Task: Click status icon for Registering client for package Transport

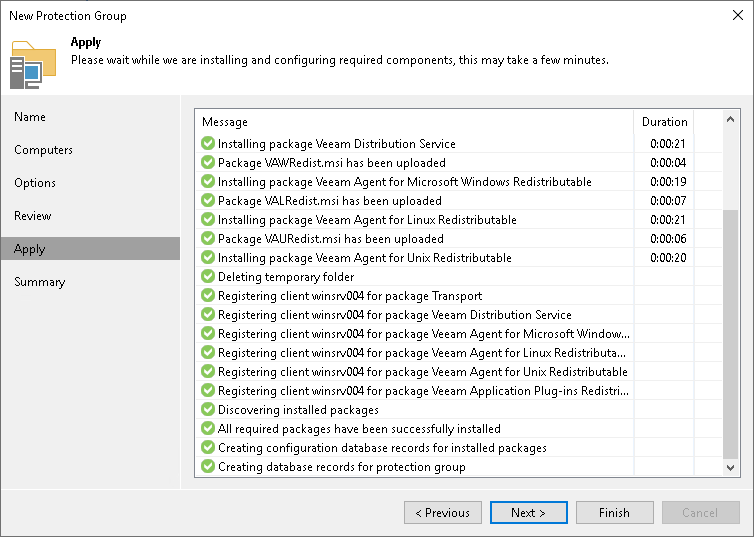Action: [208, 295]
